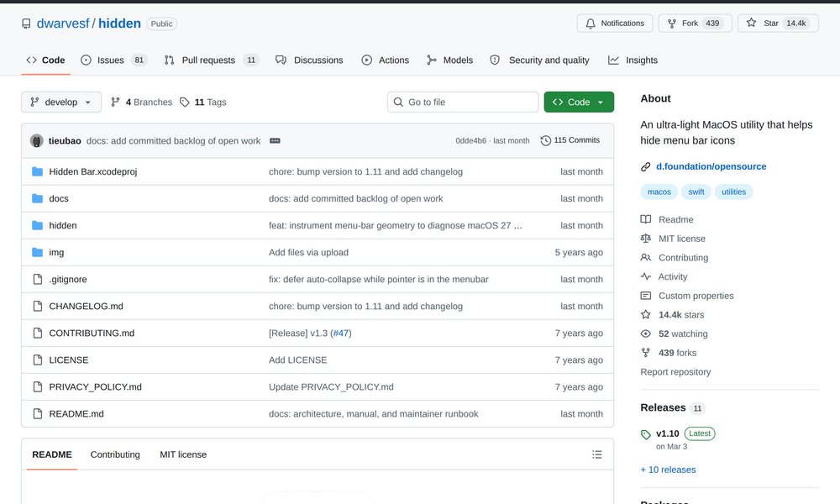Image resolution: width=840 pixels, height=504 pixels.
Task: Click the file icon beside PRIVACY_POLICY.md
Action: pos(38,386)
